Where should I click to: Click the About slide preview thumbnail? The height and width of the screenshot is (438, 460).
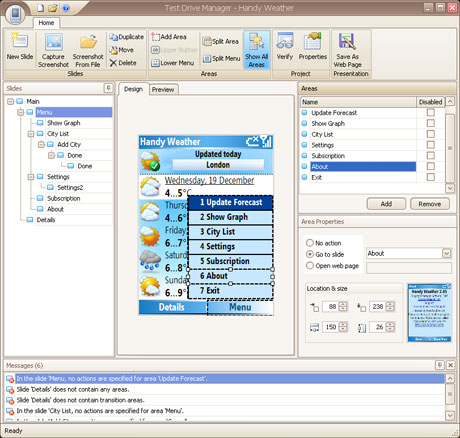point(430,313)
